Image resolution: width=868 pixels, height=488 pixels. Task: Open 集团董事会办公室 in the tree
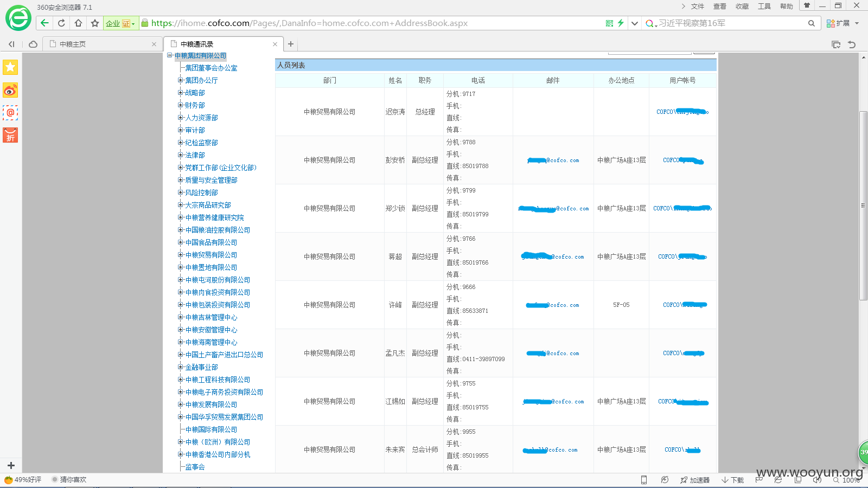coord(211,68)
